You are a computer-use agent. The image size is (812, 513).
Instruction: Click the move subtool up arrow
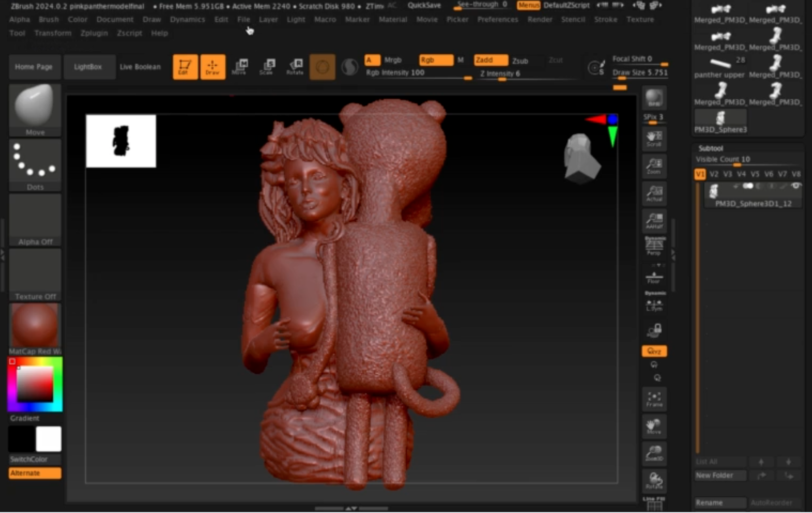761,462
